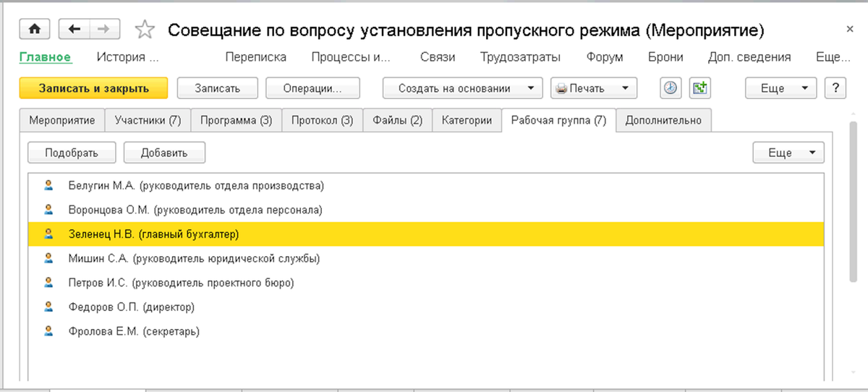
Task: Open the clock history icon
Action: [671, 88]
